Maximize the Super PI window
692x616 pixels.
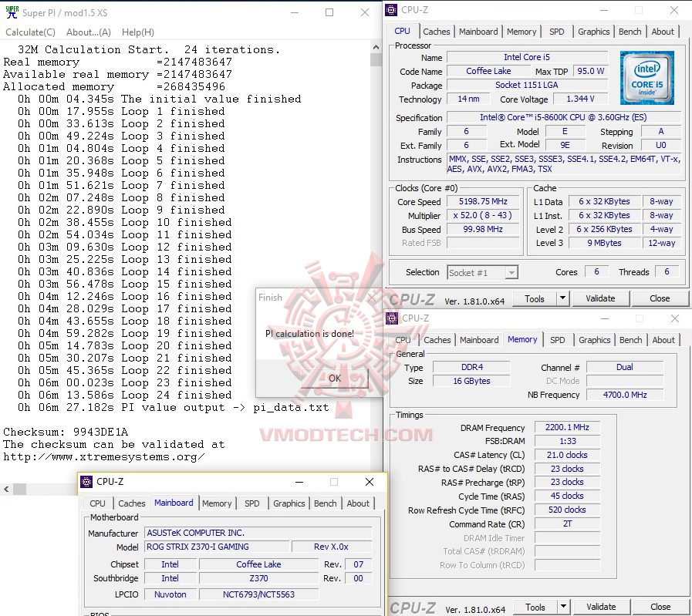click(329, 12)
